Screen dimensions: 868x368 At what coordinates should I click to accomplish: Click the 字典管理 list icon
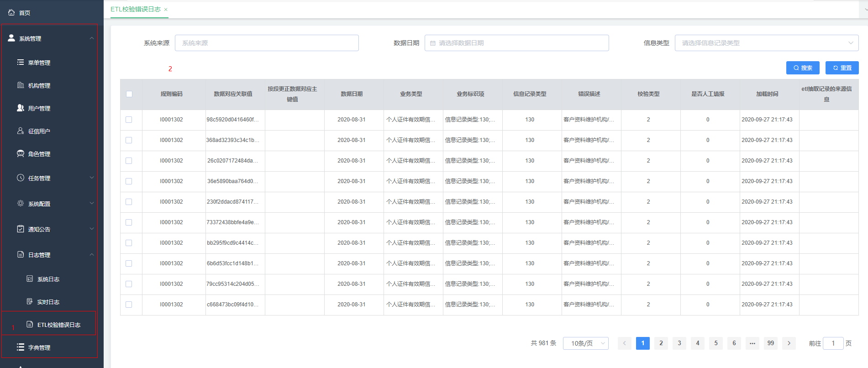pyautogui.click(x=21, y=347)
